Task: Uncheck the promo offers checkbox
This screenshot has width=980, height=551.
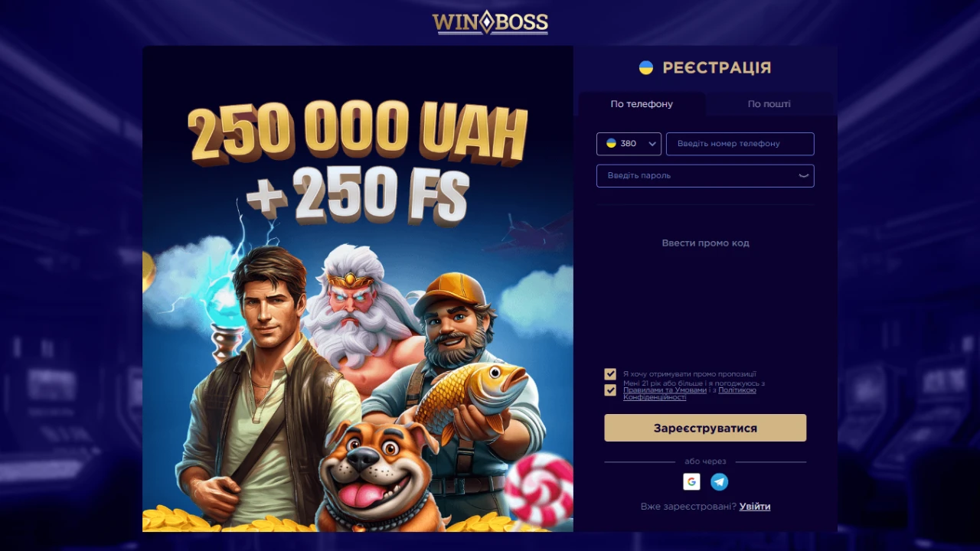Action: pyautogui.click(x=610, y=374)
